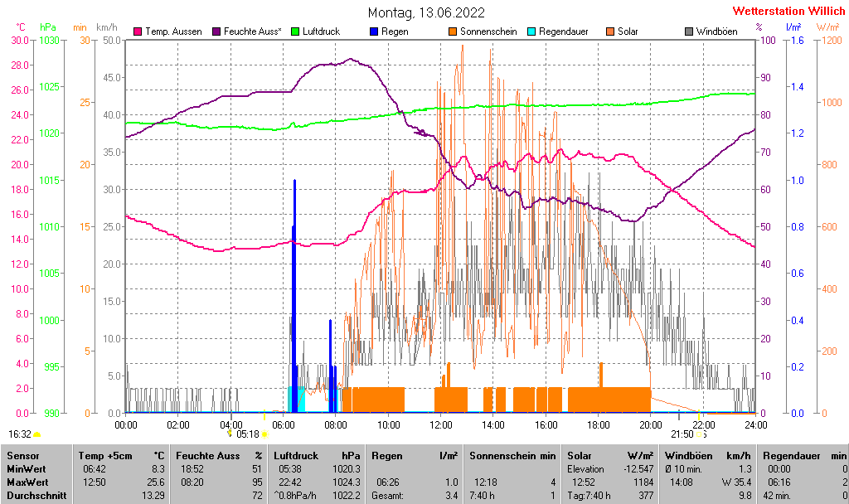Click the cyan Regendauer legend swatch
Viewport: 849px width, 504px height.
point(531,31)
